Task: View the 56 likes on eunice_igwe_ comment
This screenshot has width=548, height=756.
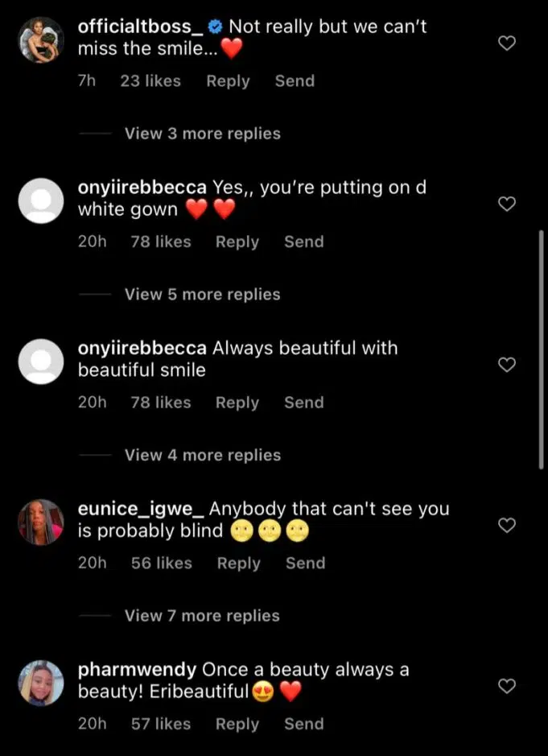Action: [161, 564]
